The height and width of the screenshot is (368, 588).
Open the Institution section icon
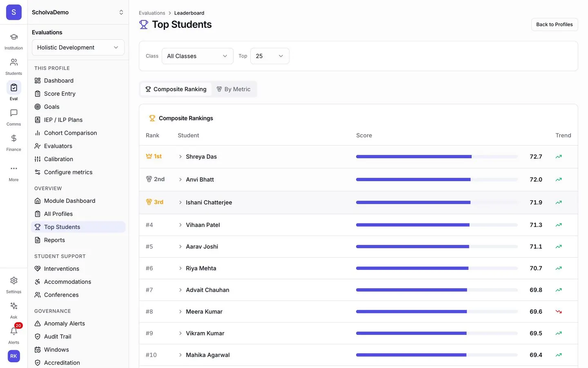13,37
